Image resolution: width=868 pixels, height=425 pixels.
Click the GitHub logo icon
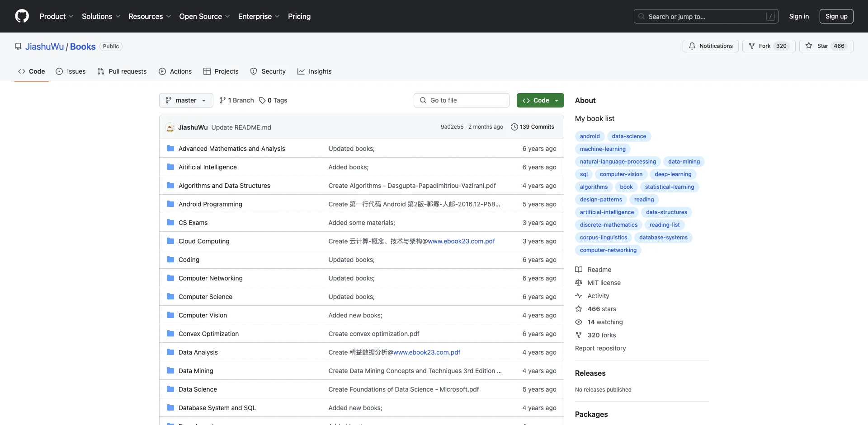(22, 16)
